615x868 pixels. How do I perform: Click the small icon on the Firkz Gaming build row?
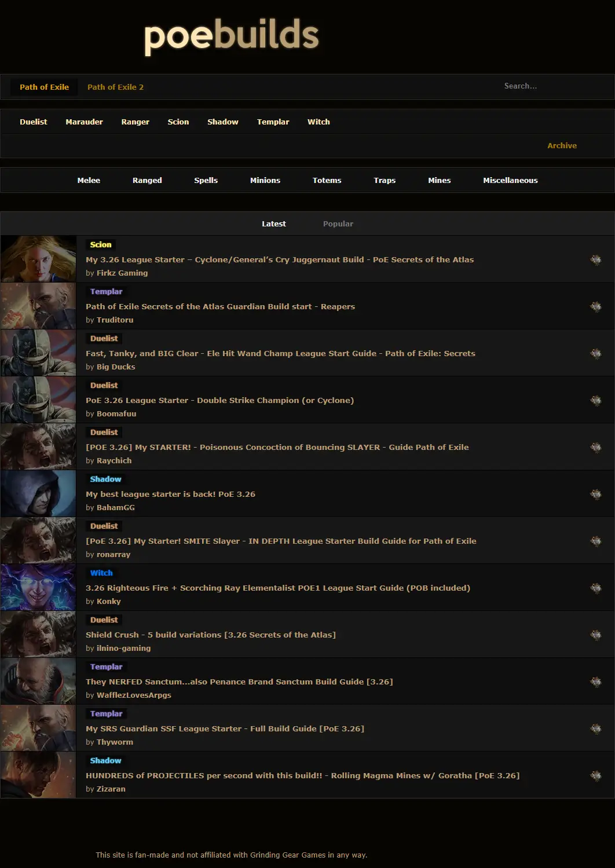[595, 259]
